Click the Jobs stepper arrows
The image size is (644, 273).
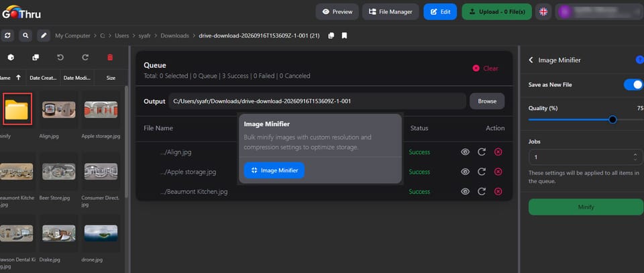[x=635, y=157]
